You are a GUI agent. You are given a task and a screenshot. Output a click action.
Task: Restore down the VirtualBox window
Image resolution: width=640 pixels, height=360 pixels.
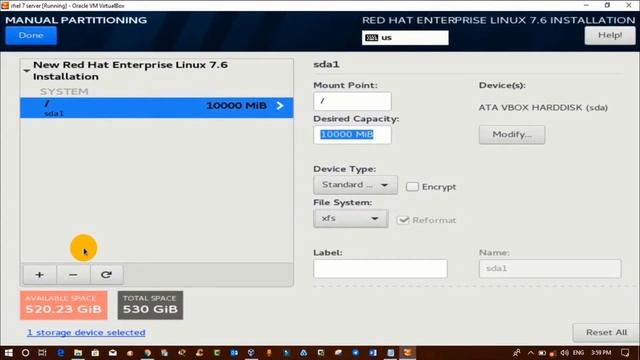coord(607,5)
